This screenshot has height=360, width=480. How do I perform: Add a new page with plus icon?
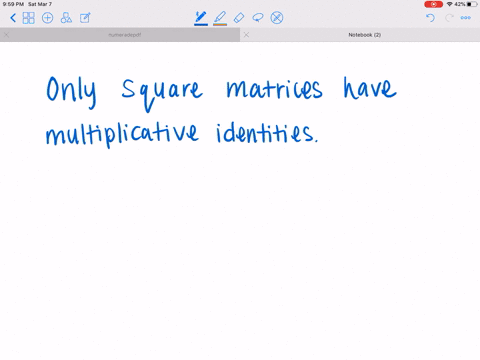click(x=47, y=18)
